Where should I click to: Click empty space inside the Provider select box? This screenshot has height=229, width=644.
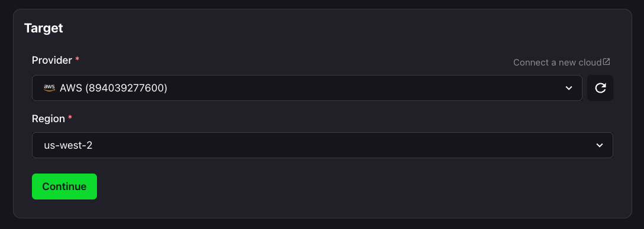click(349, 88)
